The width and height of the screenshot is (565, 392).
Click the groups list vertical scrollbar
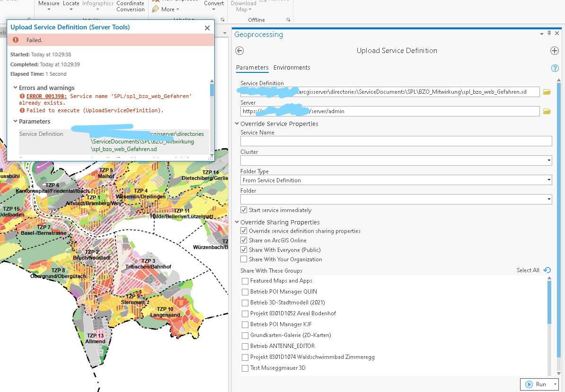[549, 303]
